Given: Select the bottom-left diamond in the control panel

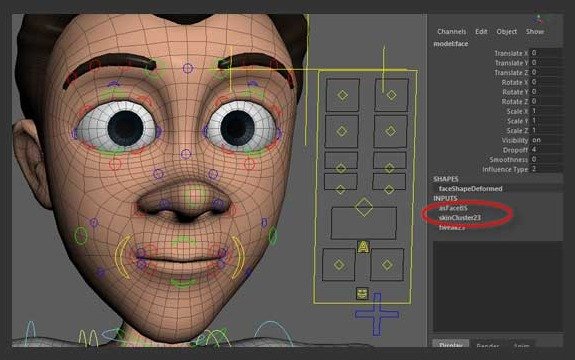Looking at the screenshot, I should click(339, 265).
